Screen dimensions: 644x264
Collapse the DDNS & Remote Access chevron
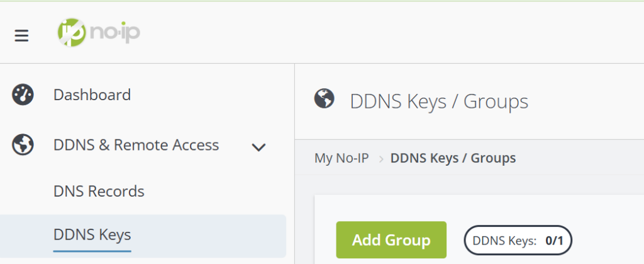coord(258,147)
